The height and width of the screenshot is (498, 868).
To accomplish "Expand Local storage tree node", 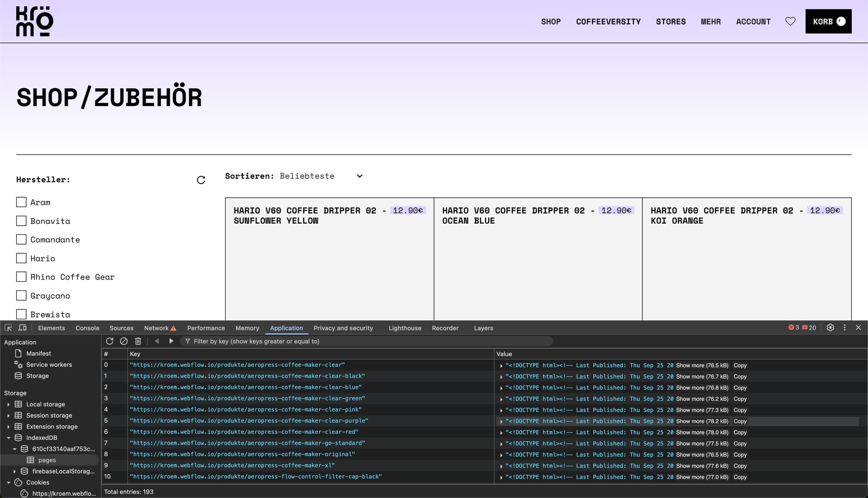I will (x=8, y=404).
